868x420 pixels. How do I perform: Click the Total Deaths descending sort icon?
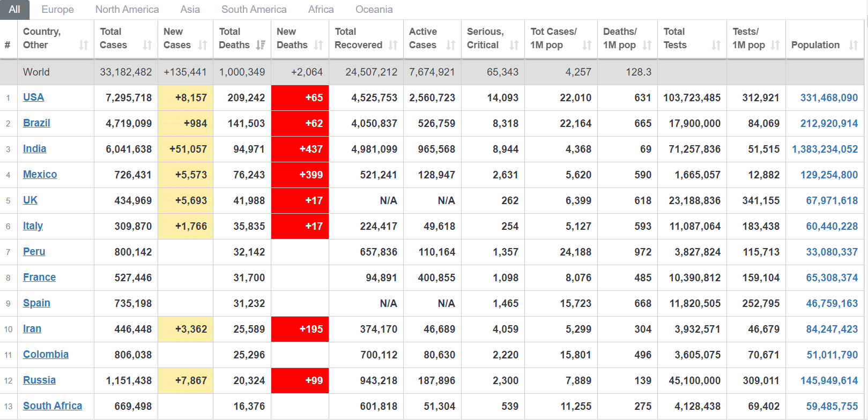click(261, 46)
